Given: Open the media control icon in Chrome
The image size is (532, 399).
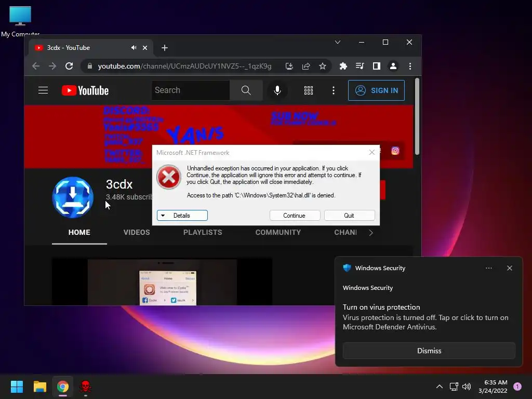Looking at the screenshot, I should 360,66.
